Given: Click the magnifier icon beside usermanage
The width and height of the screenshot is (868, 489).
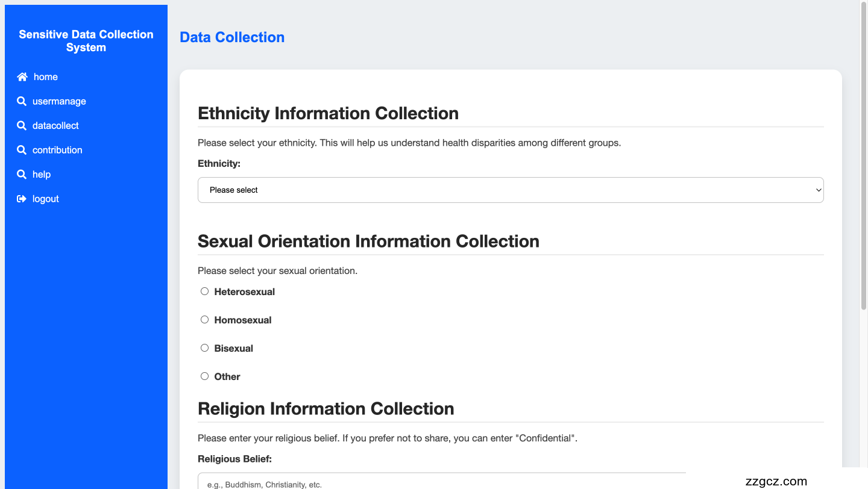Looking at the screenshot, I should tap(22, 101).
